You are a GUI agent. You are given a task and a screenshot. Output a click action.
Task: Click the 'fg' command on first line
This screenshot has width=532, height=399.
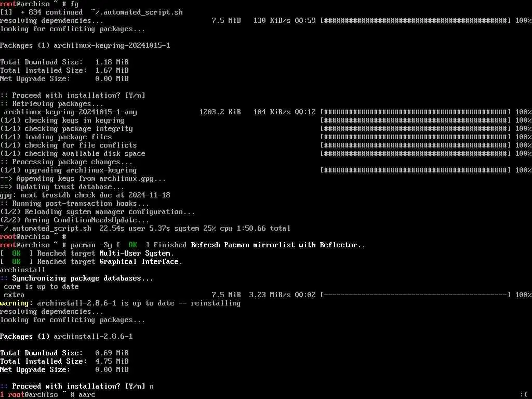click(75, 4)
